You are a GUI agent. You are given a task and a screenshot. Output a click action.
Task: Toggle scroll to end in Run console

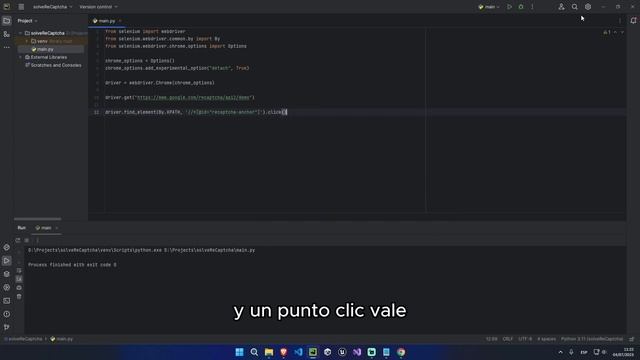coord(19,279)
